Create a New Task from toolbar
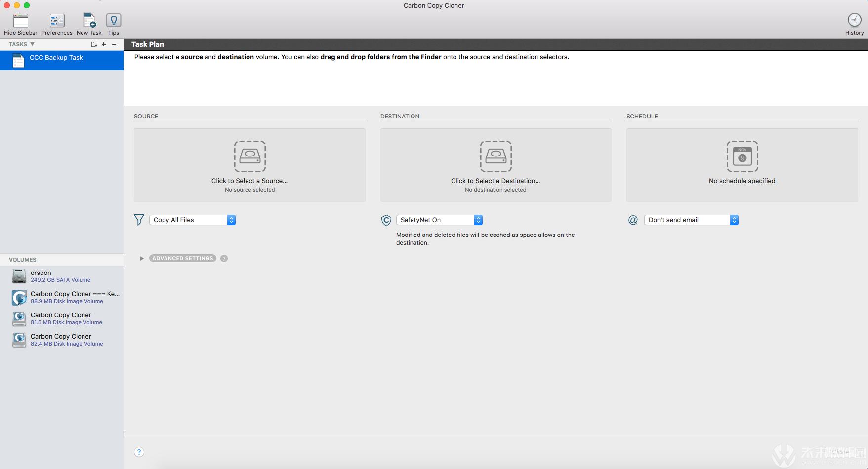This screenshot has width=868, height=469. click(x=89, y=21)
